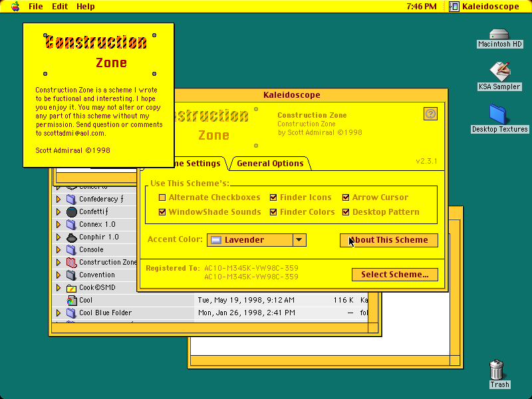Click the Cool Blue Folder file name
The height and width of the screenshot is (399, 532).
[x=105, y=313]
